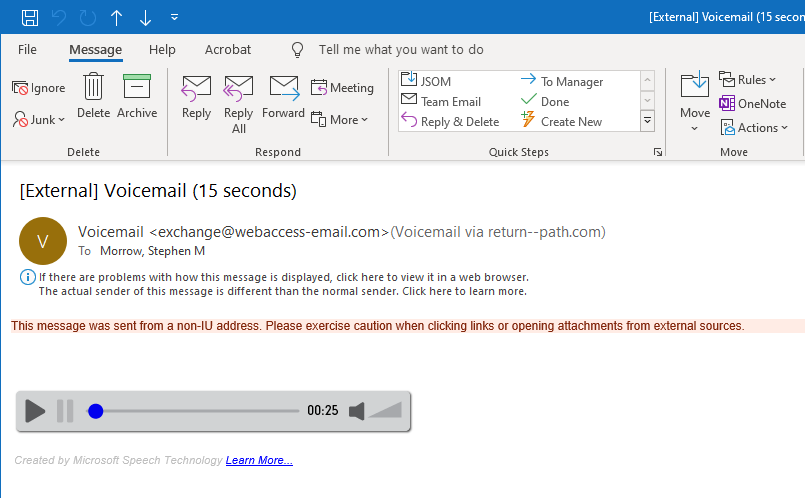Expand the Rules menu
The width and height of the screenshot is (805, 498).
(748, 80)
